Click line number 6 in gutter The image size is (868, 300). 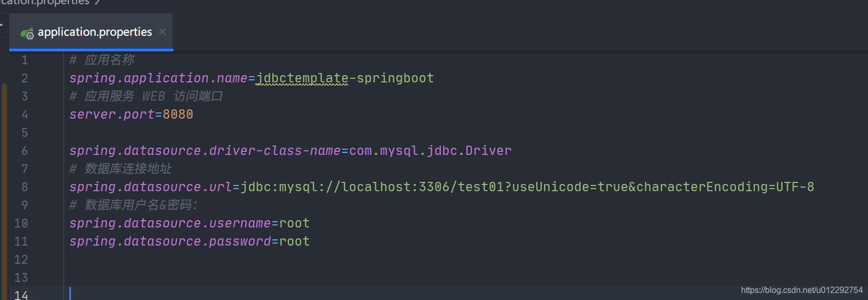(24, 151)
